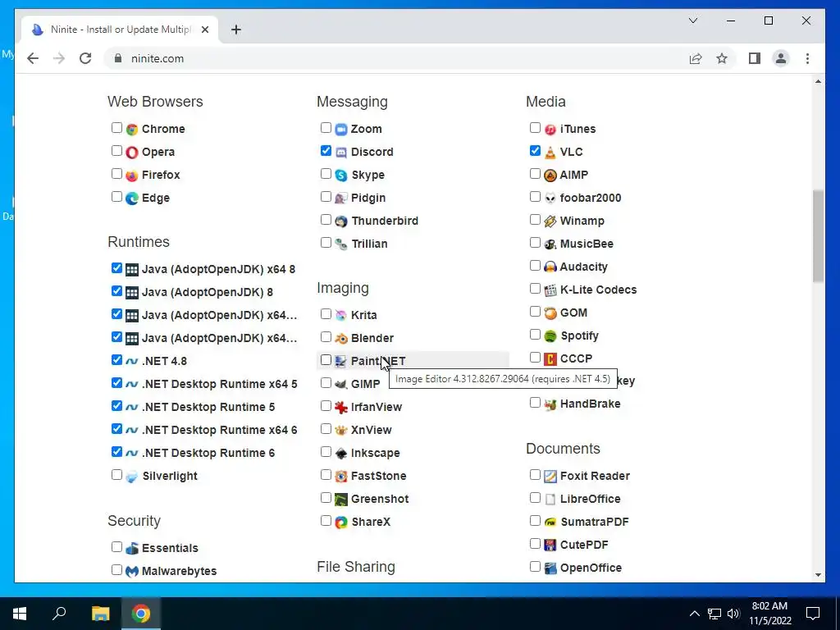
Task: Share this page button
Action: click(x=696, y=58)
